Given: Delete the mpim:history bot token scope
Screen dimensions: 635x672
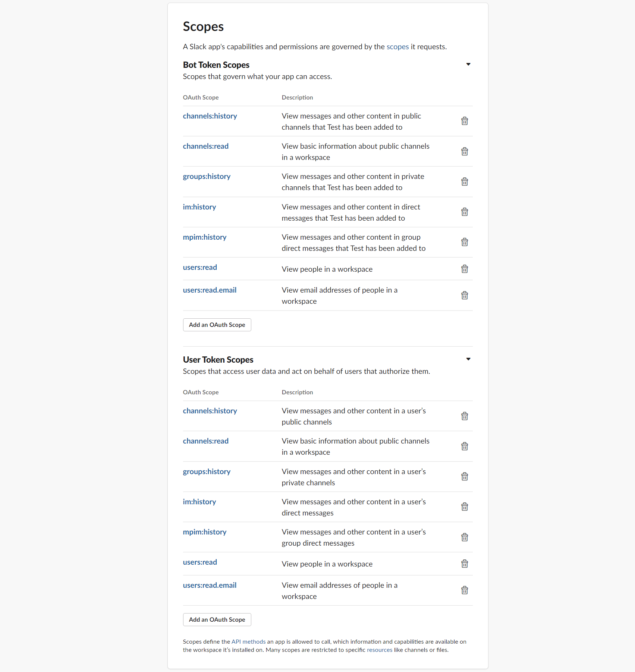Looking at the screenshot, I should tap(465, 242).
